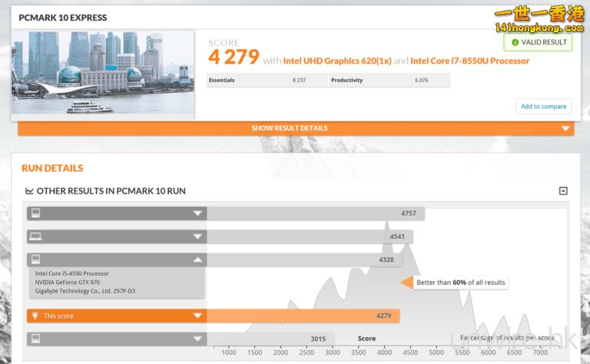
Task: Click the 4541 score bar value
Action: [397, 237]
